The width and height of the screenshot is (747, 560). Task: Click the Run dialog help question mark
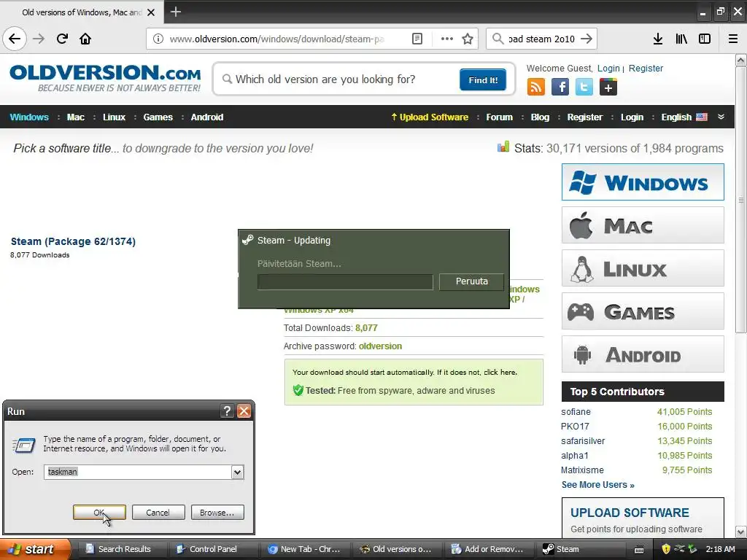pyautogui.click(x=228, y=411)
